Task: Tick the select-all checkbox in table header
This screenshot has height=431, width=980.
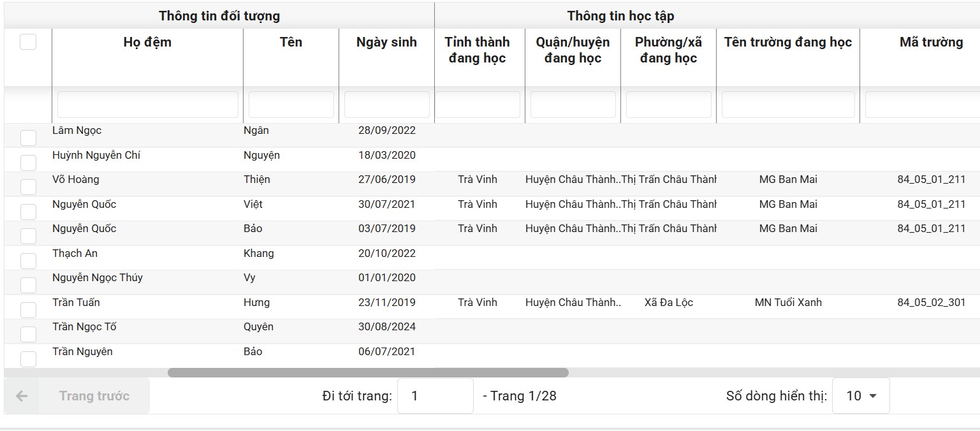Action: pos(28,42)
